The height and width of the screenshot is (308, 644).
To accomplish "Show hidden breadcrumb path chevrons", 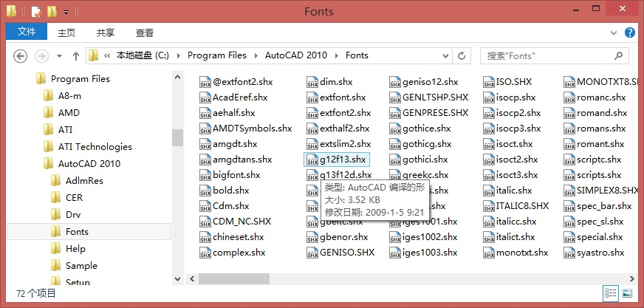I will click(x=107, y=55).
